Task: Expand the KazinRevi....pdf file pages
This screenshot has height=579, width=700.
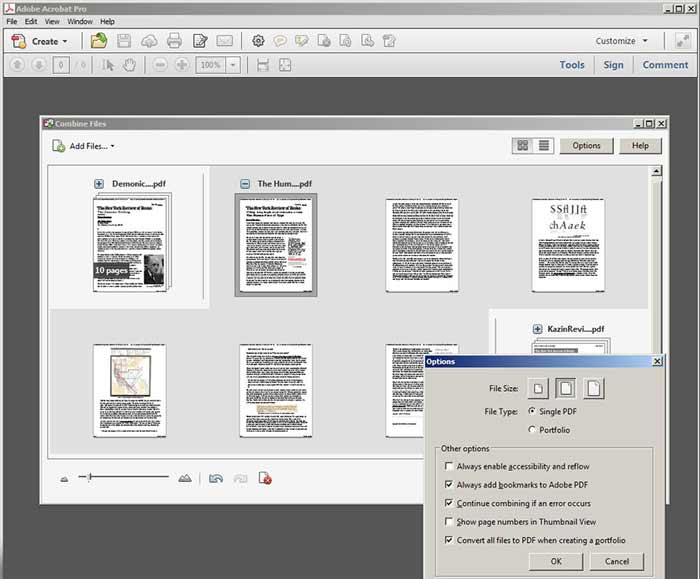Action: click(x=538, y=329)
